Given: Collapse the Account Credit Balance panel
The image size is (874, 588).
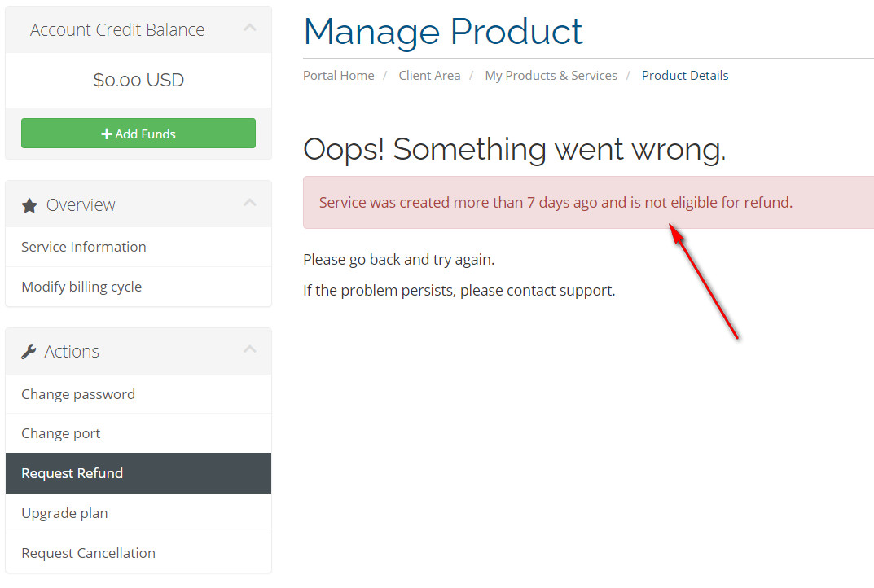Looking at the screenshot, I should point(250,29).
